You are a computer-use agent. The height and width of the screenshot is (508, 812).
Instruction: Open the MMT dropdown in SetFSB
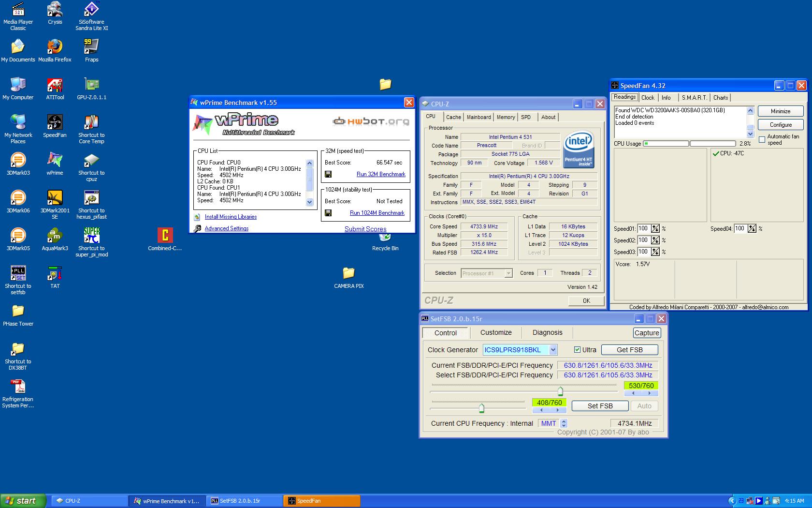(x=563, y=423)
